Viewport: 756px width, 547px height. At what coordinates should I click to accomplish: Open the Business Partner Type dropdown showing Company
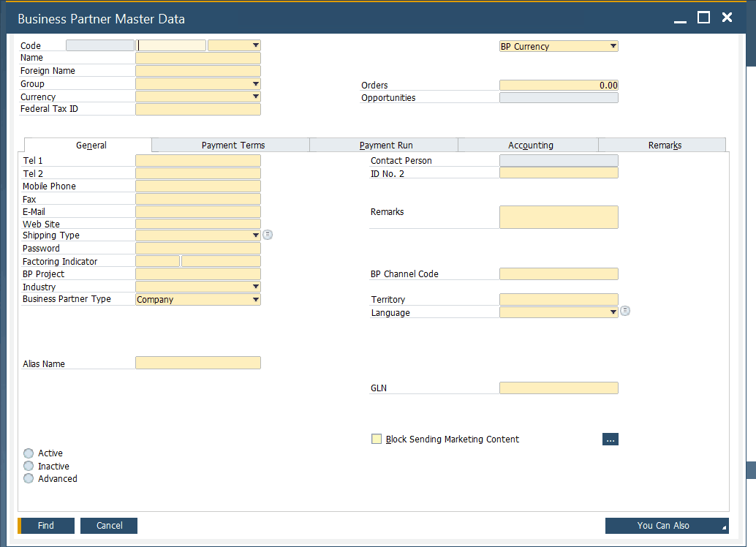(255, 299)
